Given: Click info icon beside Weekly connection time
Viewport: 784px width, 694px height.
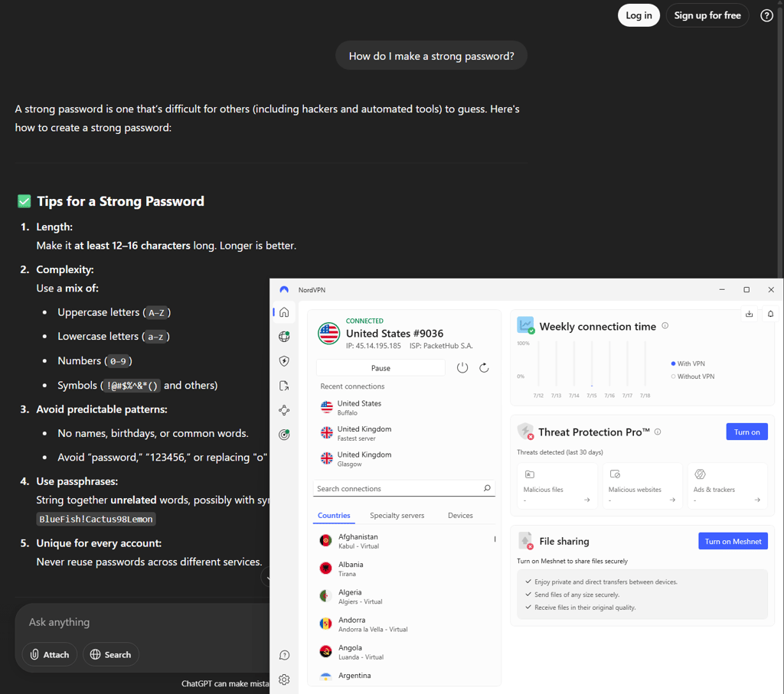Looking at the screenshot, I should pyautogui.click(x=665, y=326).
